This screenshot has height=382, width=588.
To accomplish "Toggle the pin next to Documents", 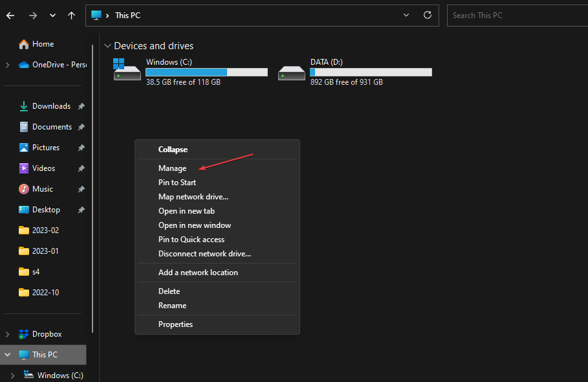I will pos(81,128).
